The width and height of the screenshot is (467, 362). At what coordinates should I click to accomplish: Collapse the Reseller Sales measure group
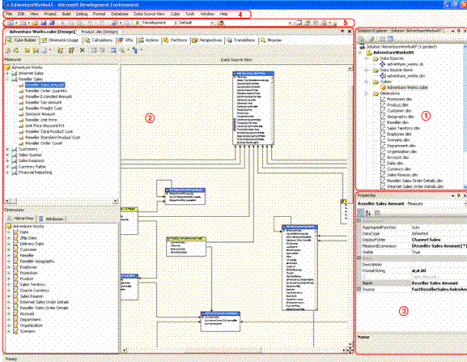click(8, 79)
